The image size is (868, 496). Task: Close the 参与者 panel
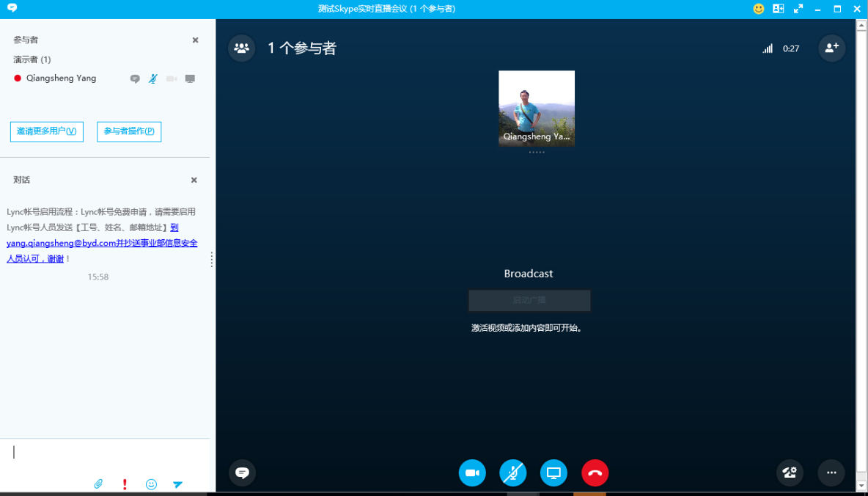[196, 40]
